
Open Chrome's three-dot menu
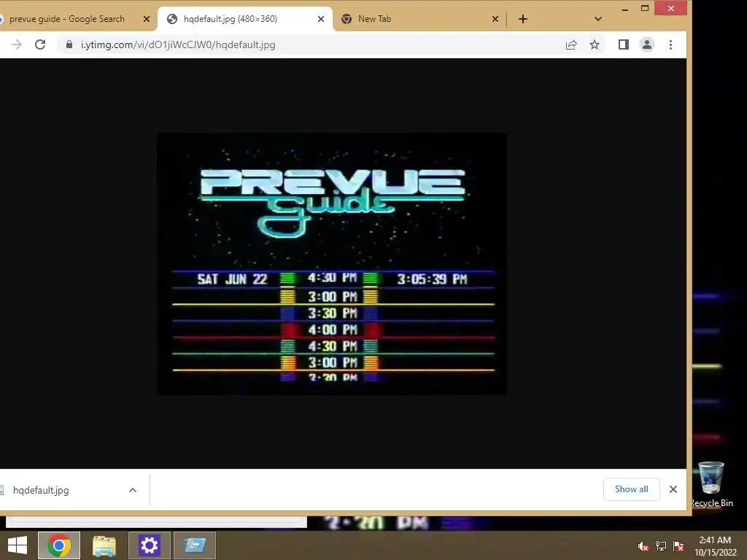click(671, 44)
